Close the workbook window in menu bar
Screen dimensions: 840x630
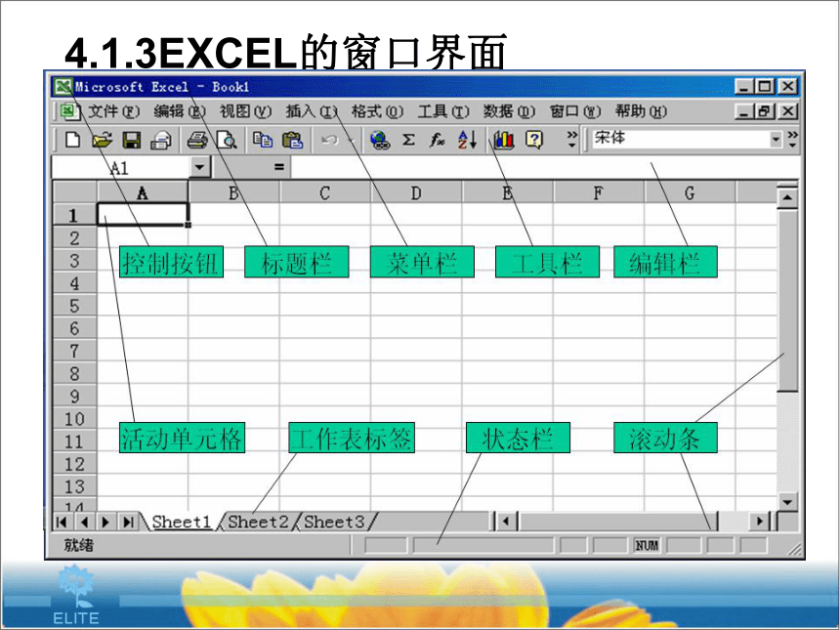(787, 111)
